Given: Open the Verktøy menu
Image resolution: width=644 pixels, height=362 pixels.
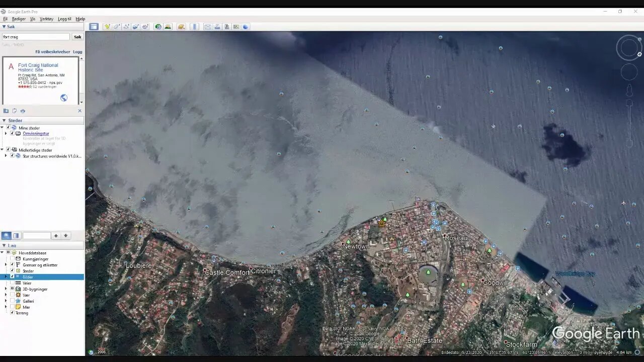Looking at the screenshot, I should [46, 19].
